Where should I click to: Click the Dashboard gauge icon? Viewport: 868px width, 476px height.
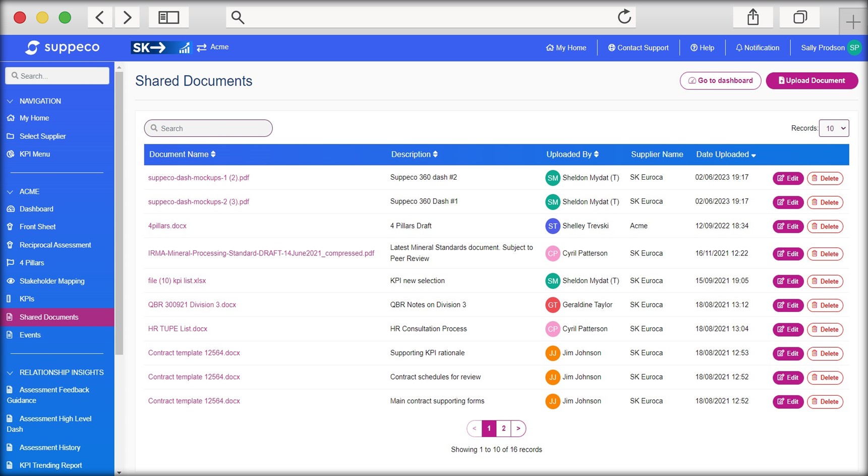[x=11, y=209]
